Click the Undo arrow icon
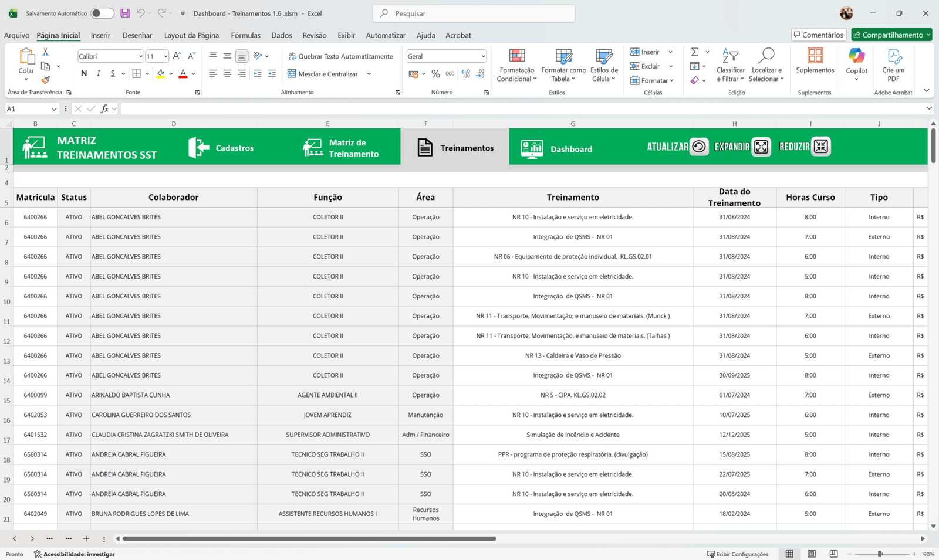 140,13
